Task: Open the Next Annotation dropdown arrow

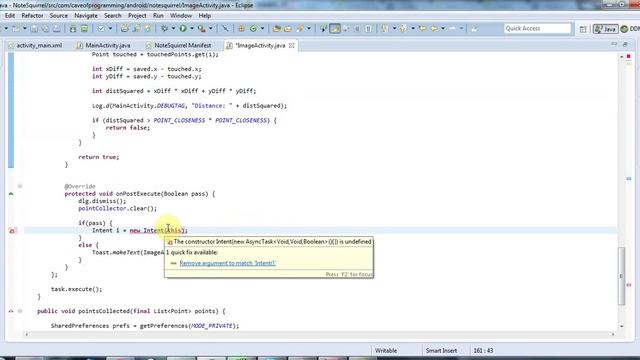Action: coord(394,29)
